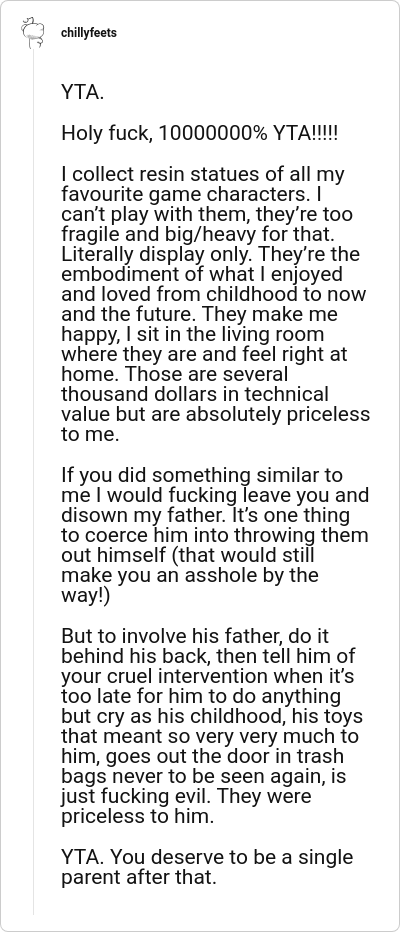Click the line "But to involve his father, do it"
The height and width of the screenshot is (932, 400).
195,636
